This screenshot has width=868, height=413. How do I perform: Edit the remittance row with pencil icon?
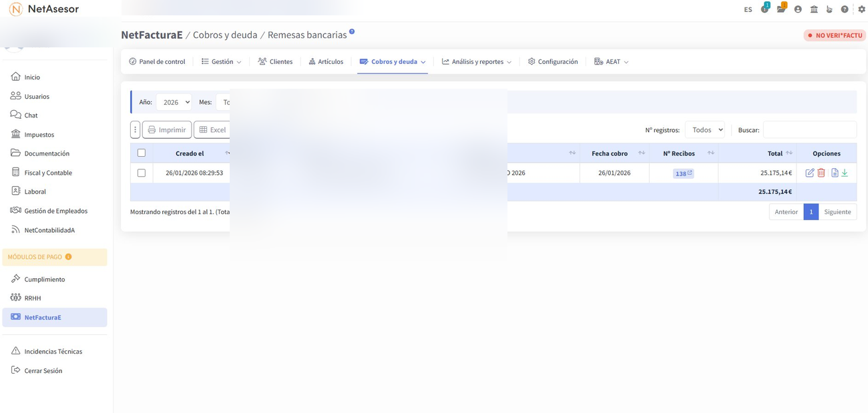(x=809, y=173)
